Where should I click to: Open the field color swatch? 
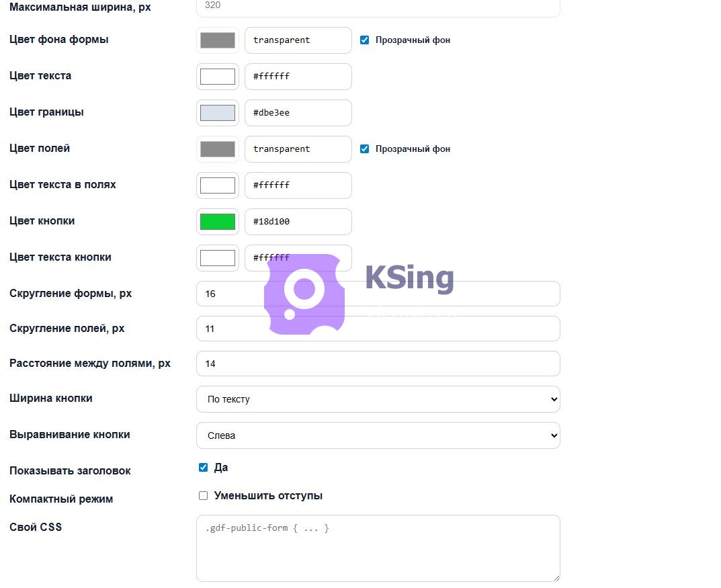click(x=218, y=149)
